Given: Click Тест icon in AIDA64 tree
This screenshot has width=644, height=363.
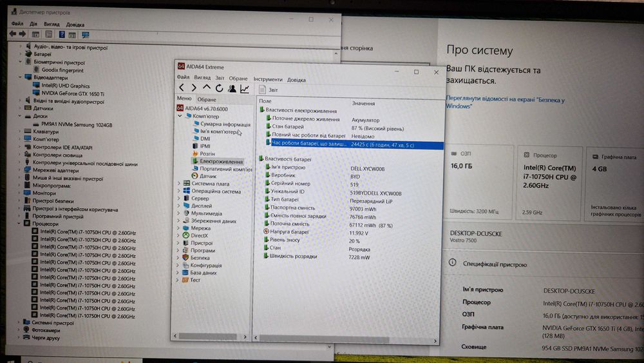Looking at the screenshot, I should pyautogui.click(x=185, y=280).
